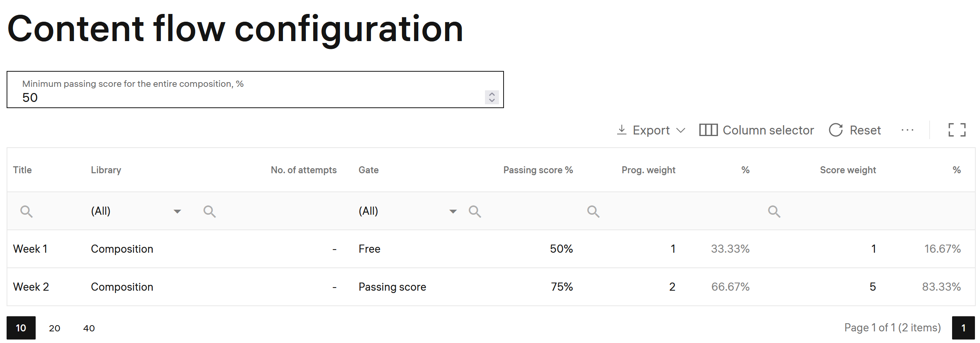Image resolution: width=980 pixels, height=343 pixels.
Task: Expand the Library filter dropdown
Action: [x=177, y=211]
